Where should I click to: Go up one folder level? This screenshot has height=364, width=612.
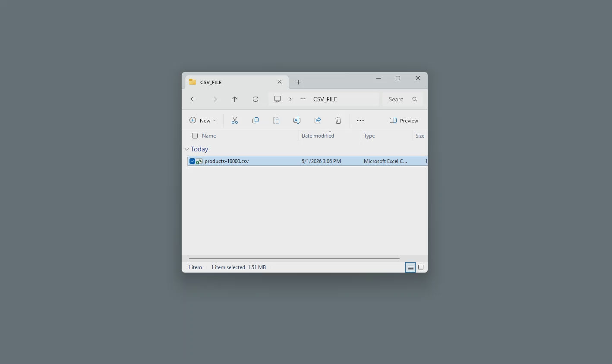click(x=235, y=99)
